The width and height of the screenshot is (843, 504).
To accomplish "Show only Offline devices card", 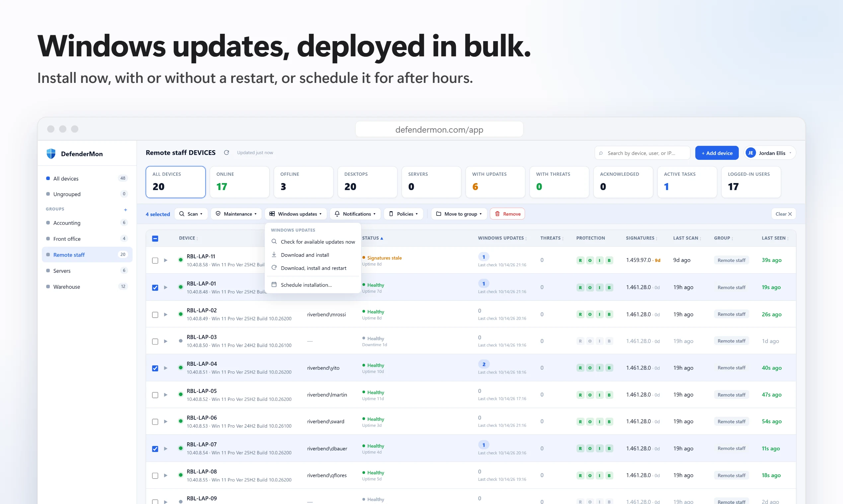I will point(303,182).
